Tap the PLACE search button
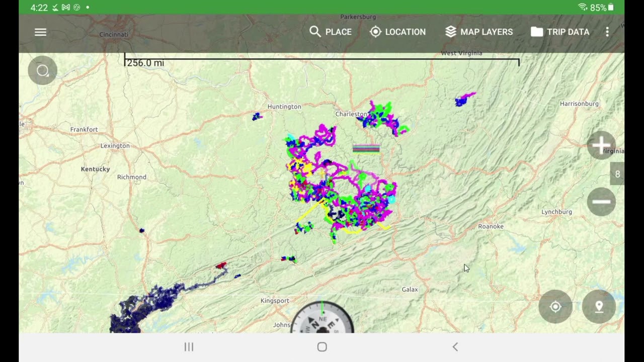644x362 pixels. [331, 32]
